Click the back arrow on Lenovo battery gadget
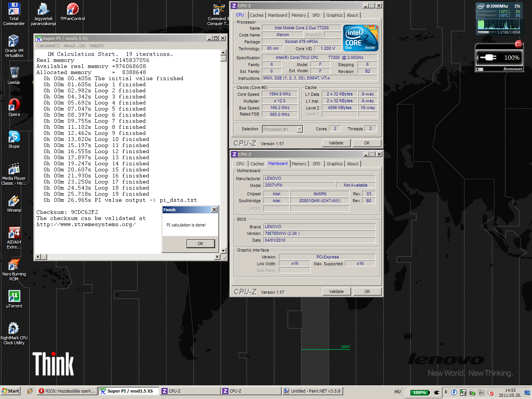This screenshot has height=399, width=532. pyautogui.click(x=480, y=69)
